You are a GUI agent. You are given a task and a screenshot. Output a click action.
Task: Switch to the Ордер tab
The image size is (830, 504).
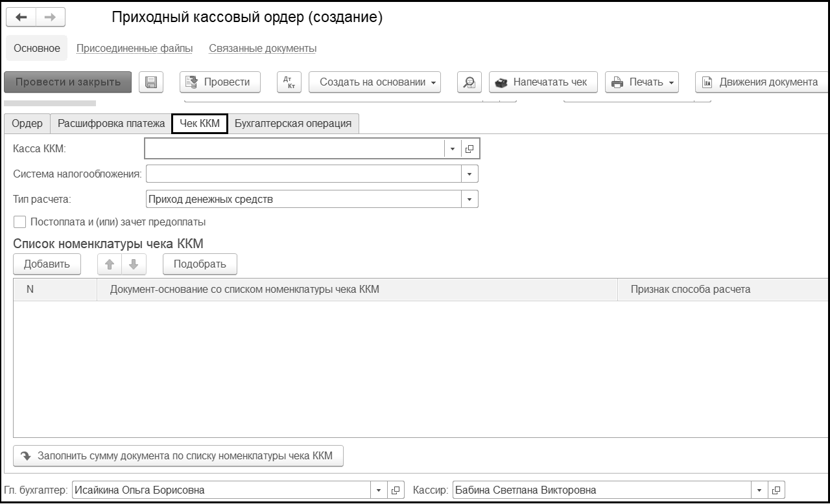point(27,124)
